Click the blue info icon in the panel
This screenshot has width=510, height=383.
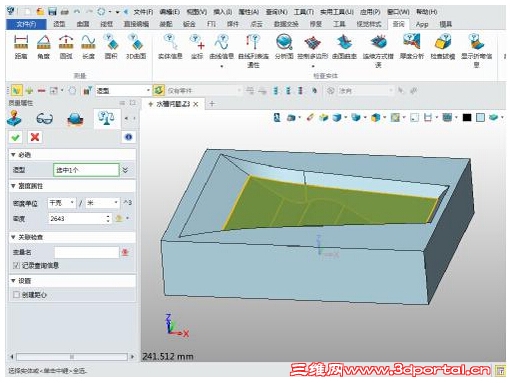coord(129,137)
